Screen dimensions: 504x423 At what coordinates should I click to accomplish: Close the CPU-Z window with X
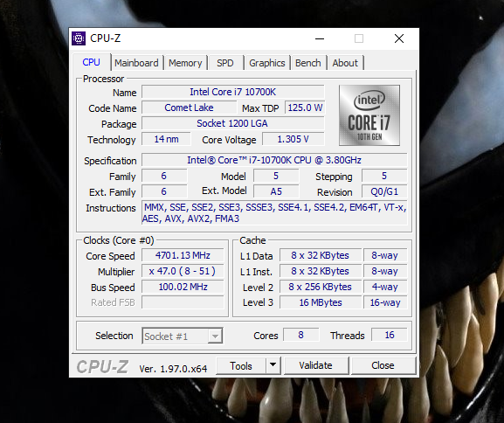pyautogui.click(x=399, y=38)
